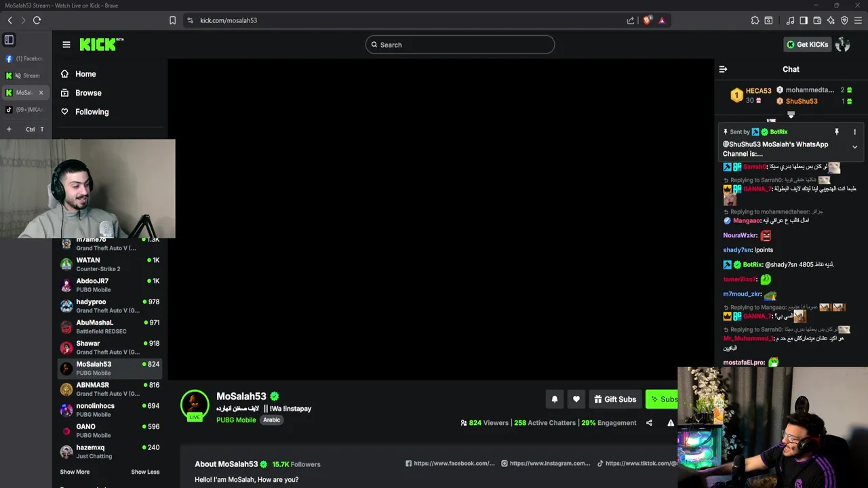Open Brave Shields lion icon
Viewport: 868px width, 488px height.
click(647, 20)
